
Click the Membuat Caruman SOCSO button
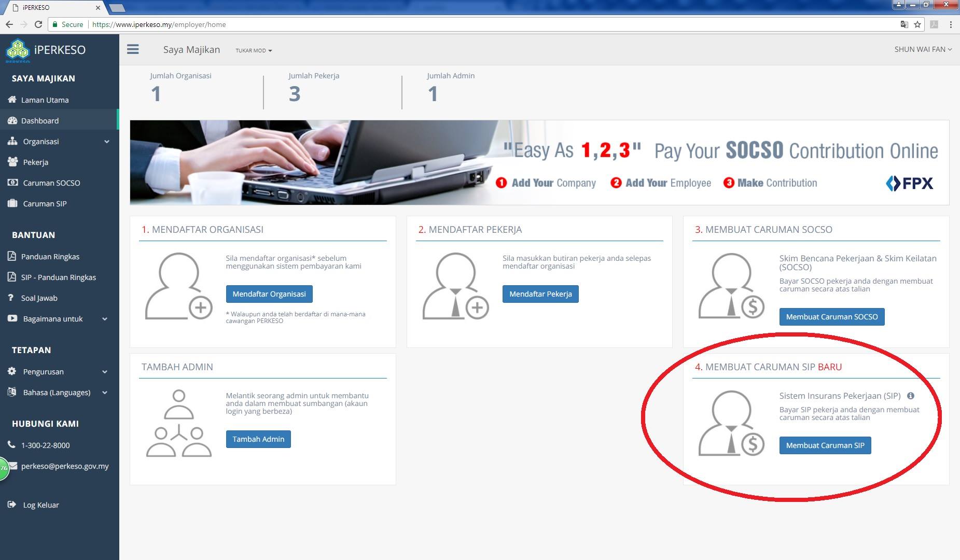click(x=832, y=317)
